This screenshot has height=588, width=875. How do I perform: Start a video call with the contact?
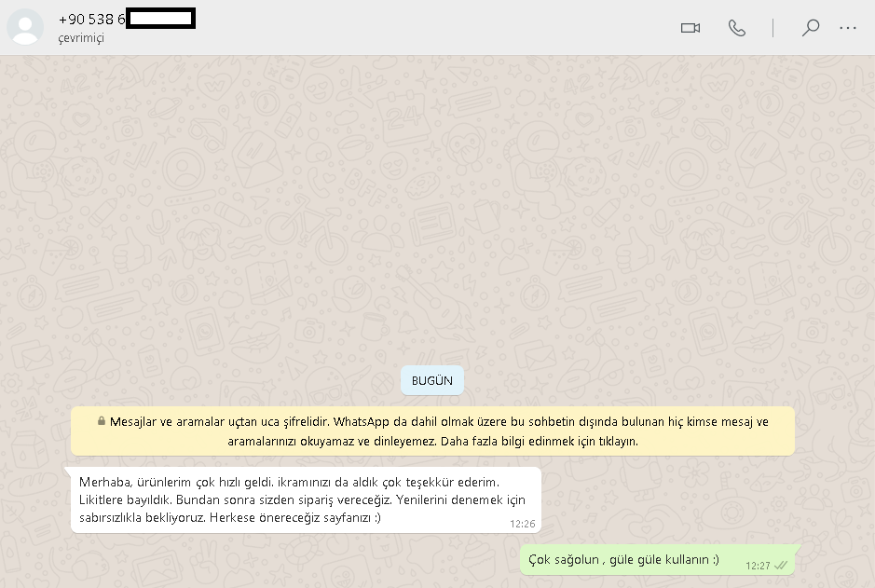[690, 28]
